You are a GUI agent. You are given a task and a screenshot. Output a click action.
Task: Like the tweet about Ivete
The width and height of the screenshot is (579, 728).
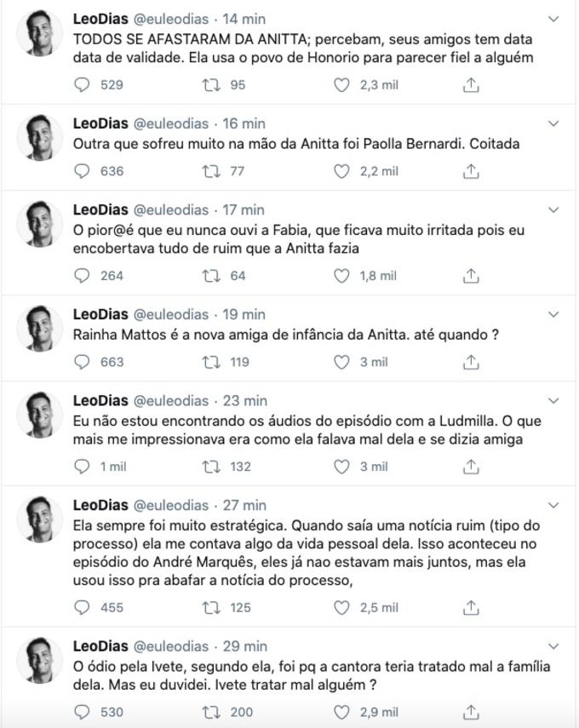(x=343, y=709)
